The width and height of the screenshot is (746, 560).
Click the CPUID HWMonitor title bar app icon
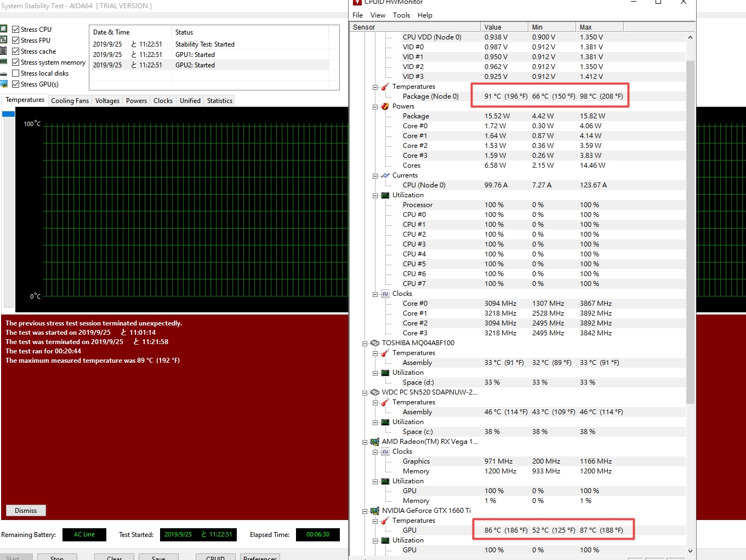357,2
